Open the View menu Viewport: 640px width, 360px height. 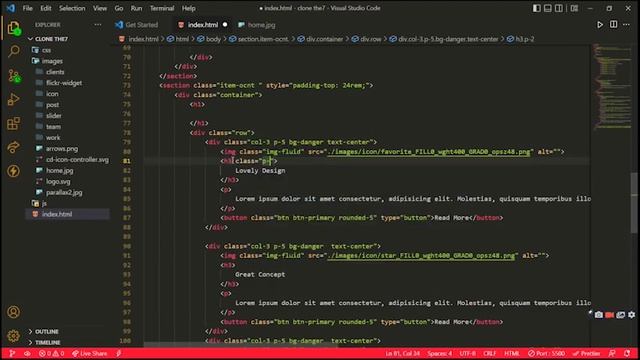[100, 8]
